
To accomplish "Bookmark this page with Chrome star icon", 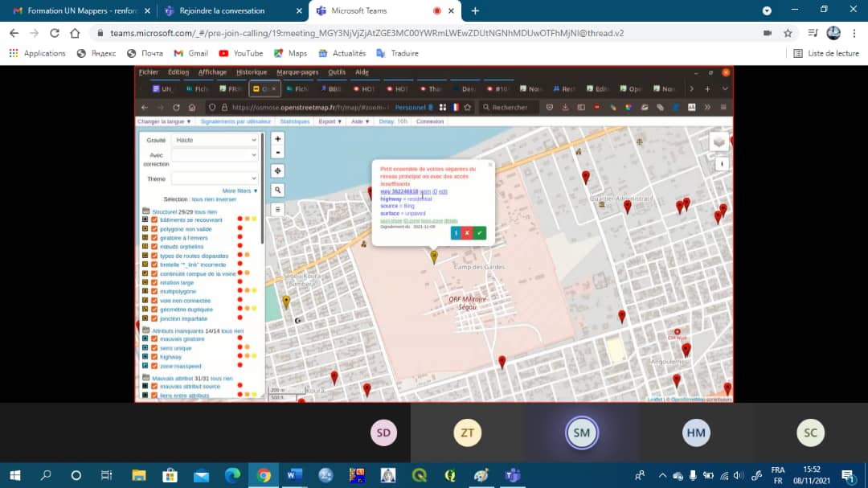I will (x=788, y=33).
